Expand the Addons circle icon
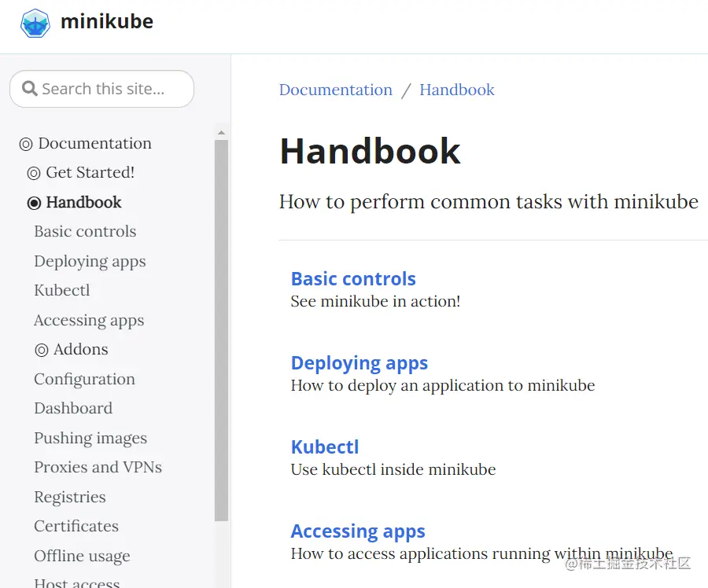This screenshot has height=588, width=708. coord(41,350)
